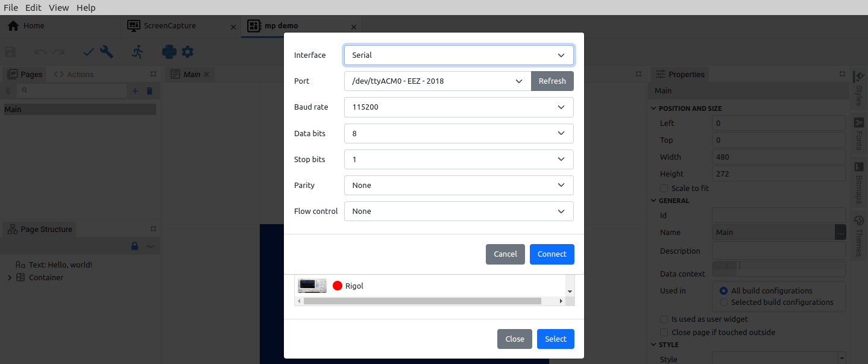868x364 pixels.
Task: Click the delete page trash icon
Action: (x=149, y=91)
